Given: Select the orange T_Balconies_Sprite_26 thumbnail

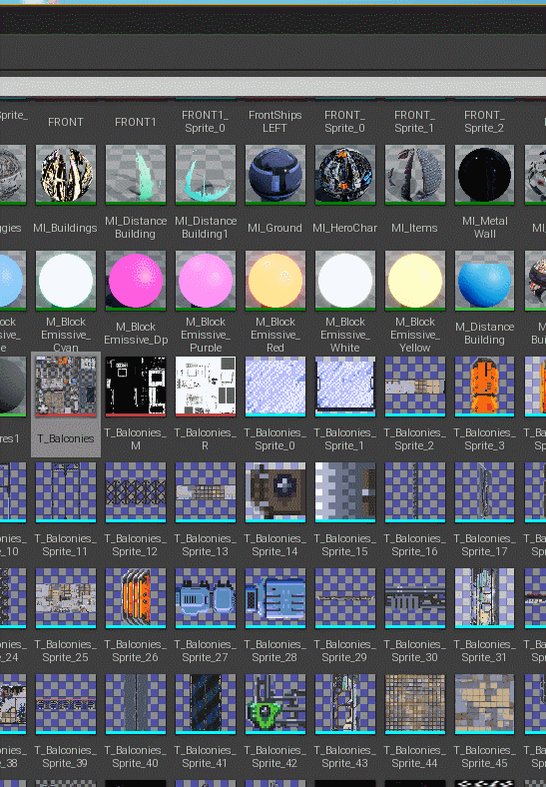Looking at the screenshot, I should [135, 598].
